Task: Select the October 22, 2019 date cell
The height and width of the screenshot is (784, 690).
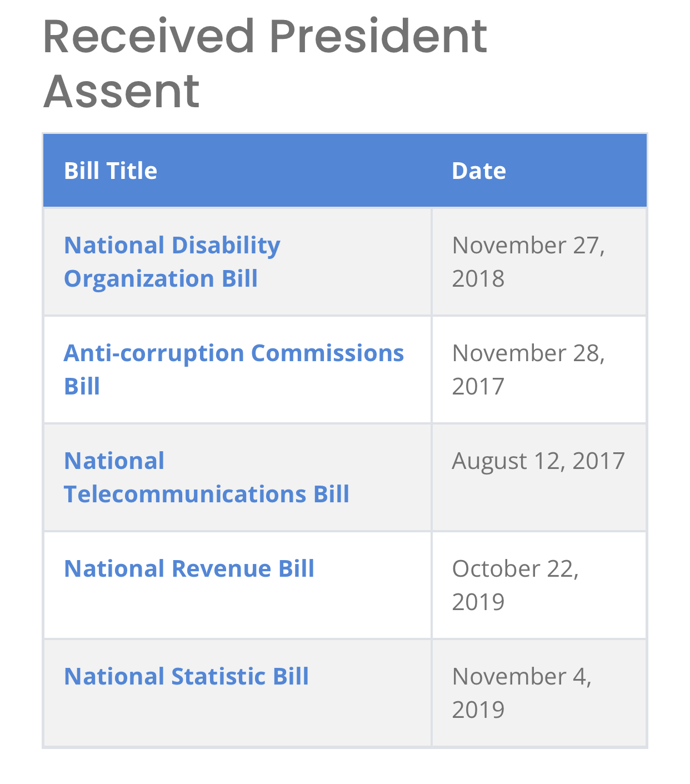Action: pos(515,585)
